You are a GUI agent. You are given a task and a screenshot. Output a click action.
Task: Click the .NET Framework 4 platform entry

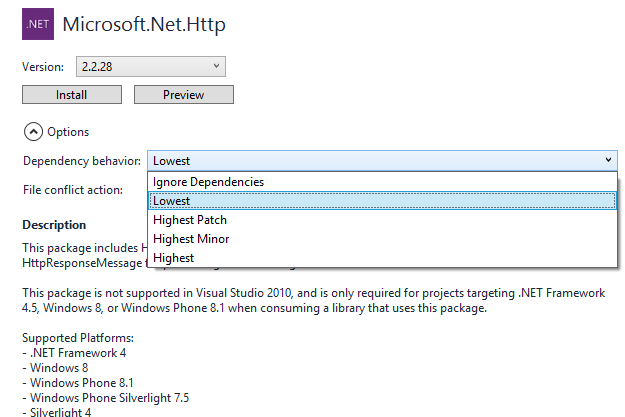[74, 353]
